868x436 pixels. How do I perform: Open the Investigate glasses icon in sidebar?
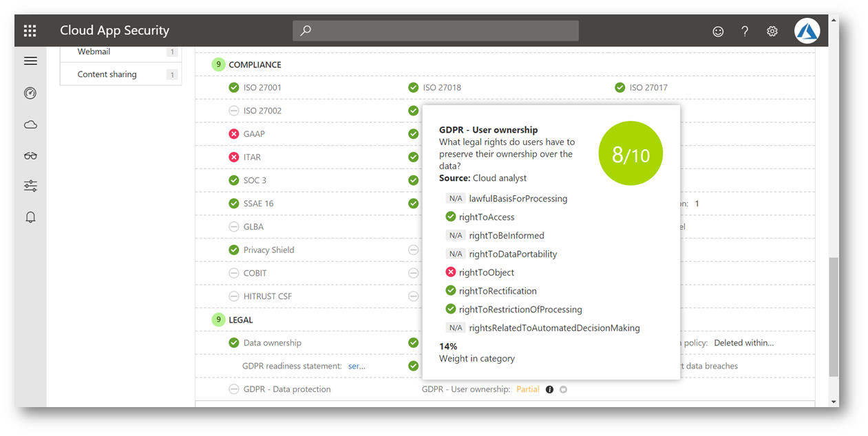tap(30, 155)
